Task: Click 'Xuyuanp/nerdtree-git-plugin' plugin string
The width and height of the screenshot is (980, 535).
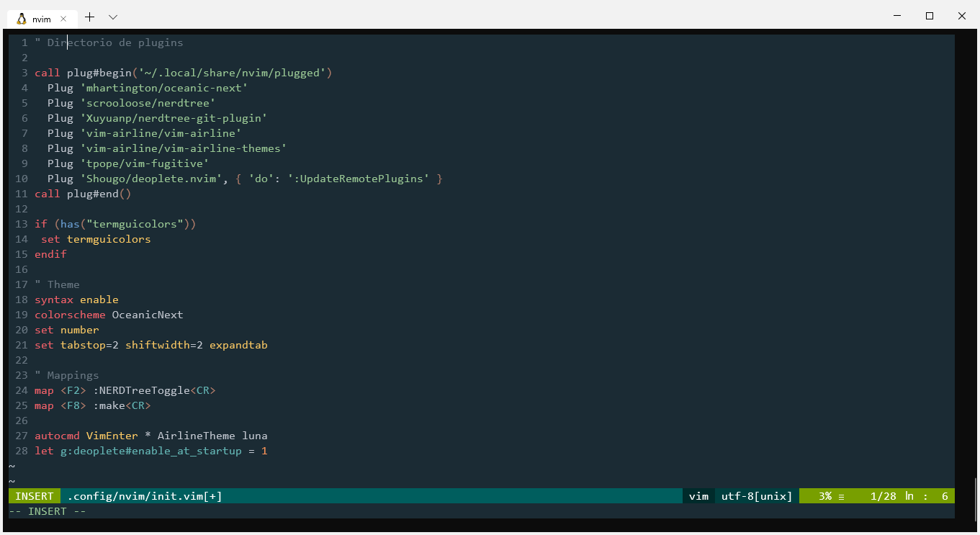Action: tap(174, 118)
